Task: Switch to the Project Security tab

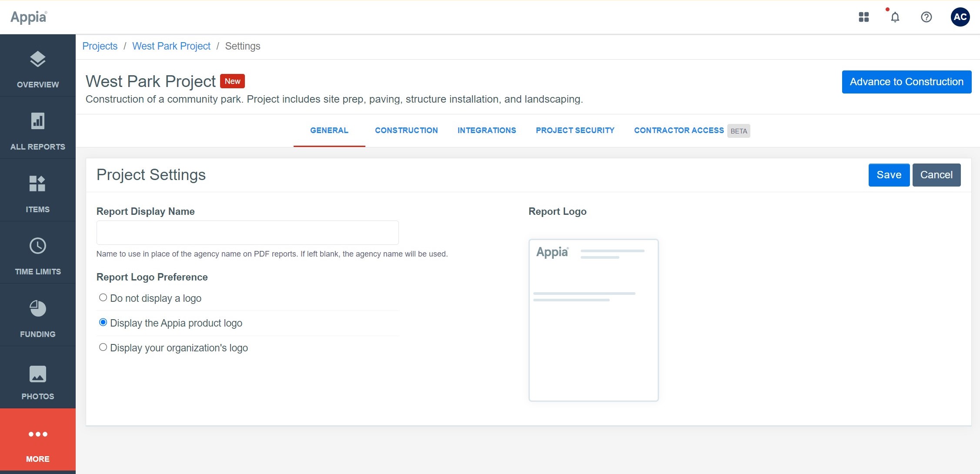Action: tap(575, 130)
